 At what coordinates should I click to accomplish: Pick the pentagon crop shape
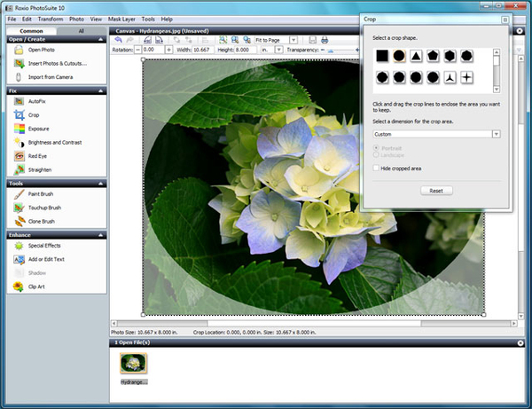coord(434,55)
